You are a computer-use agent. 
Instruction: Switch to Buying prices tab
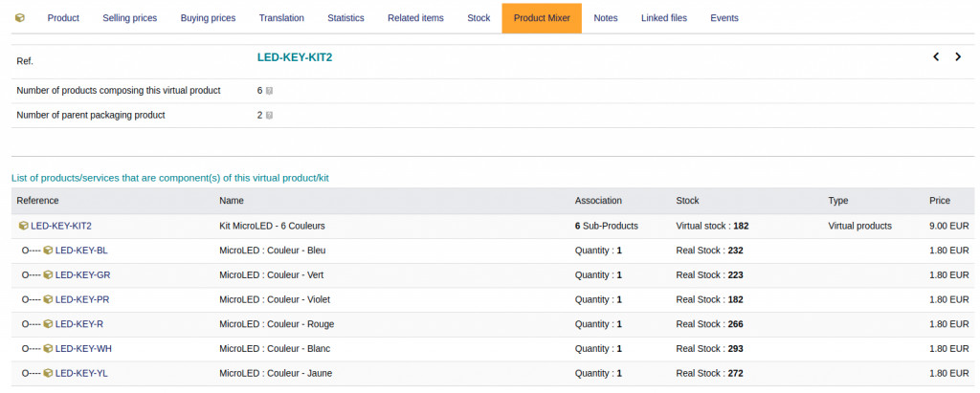pyautogui.click(x=208, y=18)
